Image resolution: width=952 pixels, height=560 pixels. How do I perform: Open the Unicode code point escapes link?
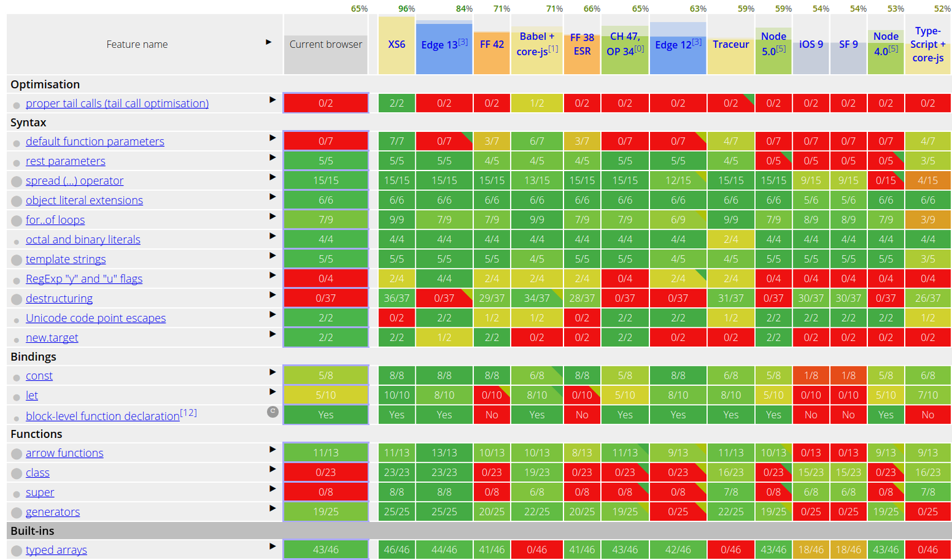(x=96, y=318)
